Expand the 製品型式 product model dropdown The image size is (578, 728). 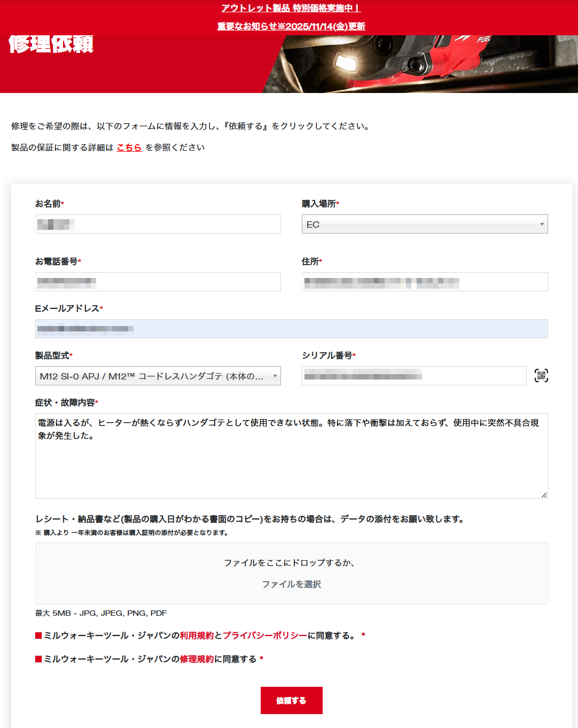pyautogui.click(x=158, y=376)
